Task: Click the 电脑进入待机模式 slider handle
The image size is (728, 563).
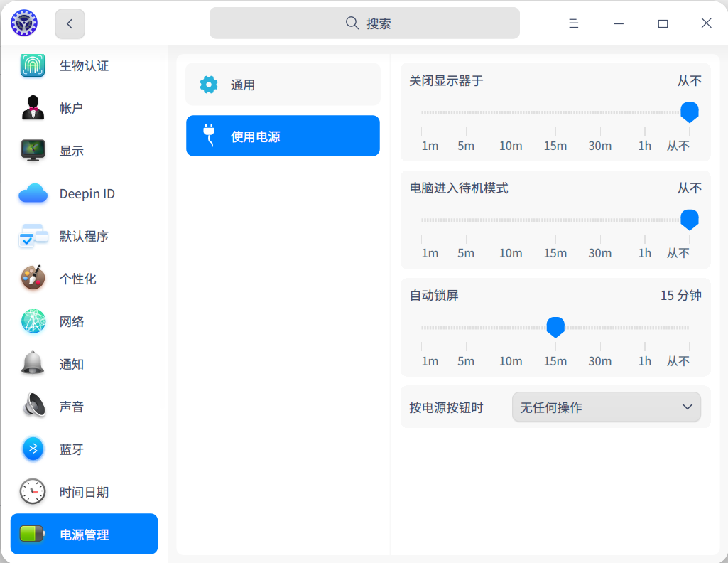Action: click(x=689, y=220)
